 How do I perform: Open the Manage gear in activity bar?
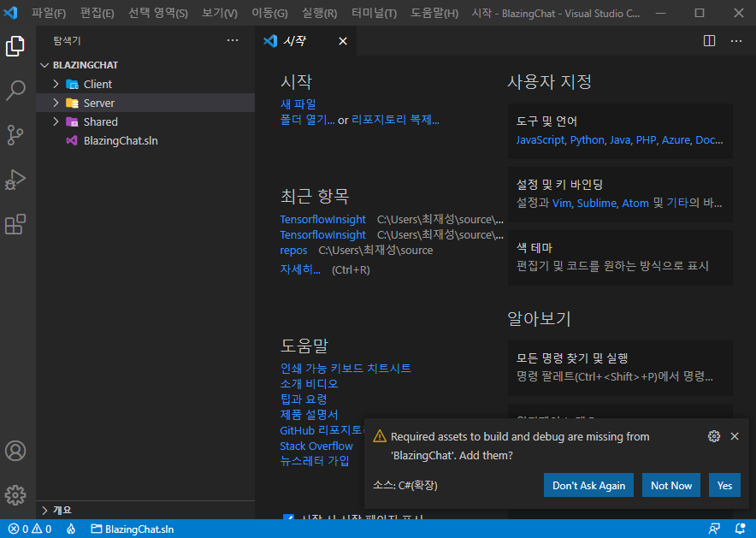click(15, 495)
